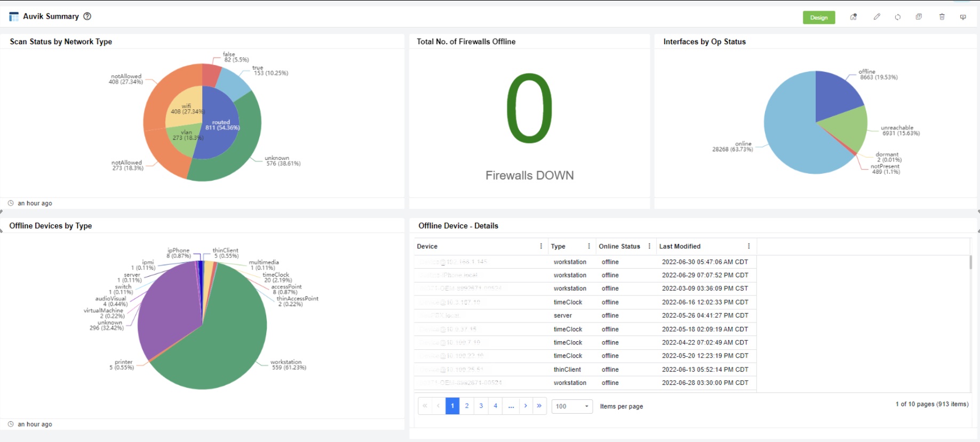Viewport: 980px width, 442px height.
Task: Click the presentation mode monitor icon
Action: coord(963,17)
